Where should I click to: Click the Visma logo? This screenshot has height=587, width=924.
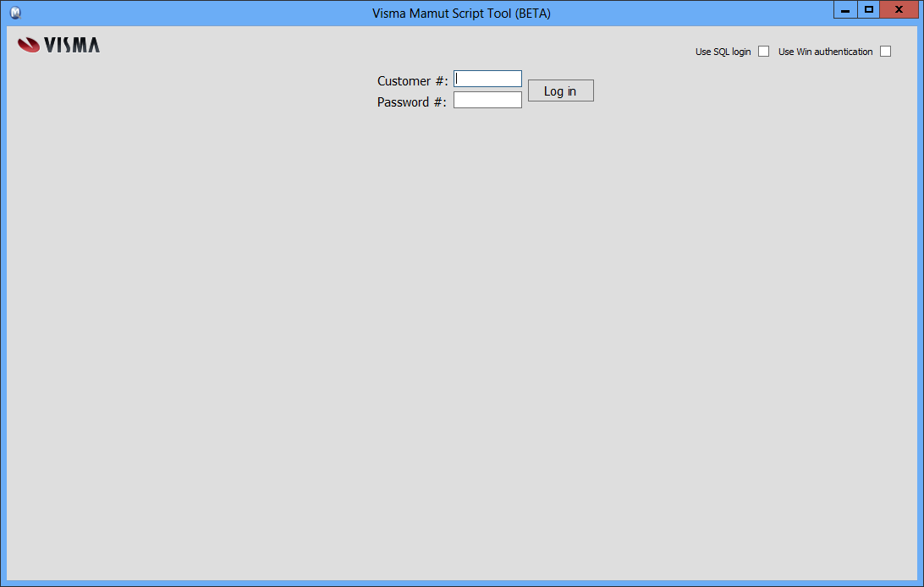point(58,45)
